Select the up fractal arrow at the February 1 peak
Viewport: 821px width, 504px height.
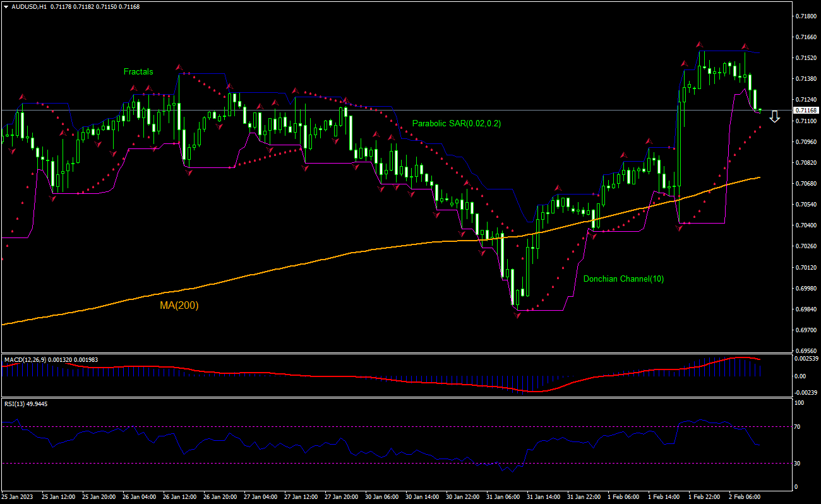point(698,44)
